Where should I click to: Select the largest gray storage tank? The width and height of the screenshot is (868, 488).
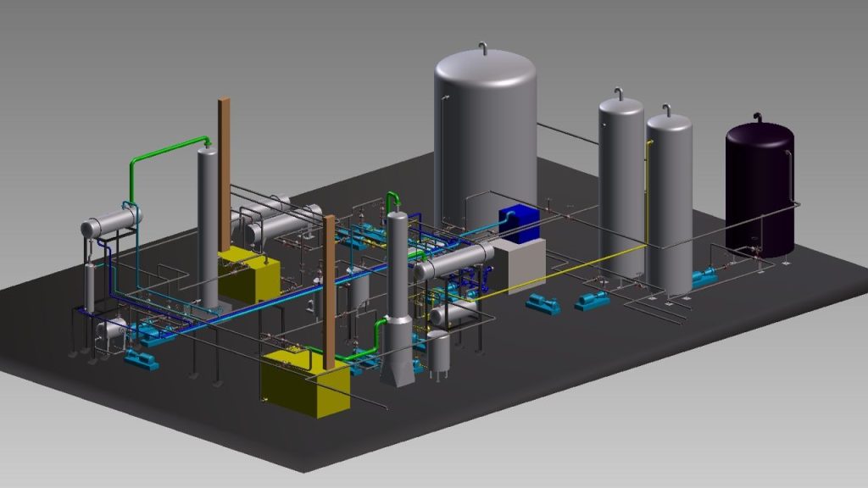pyautogui.click(x=485, y=136)
